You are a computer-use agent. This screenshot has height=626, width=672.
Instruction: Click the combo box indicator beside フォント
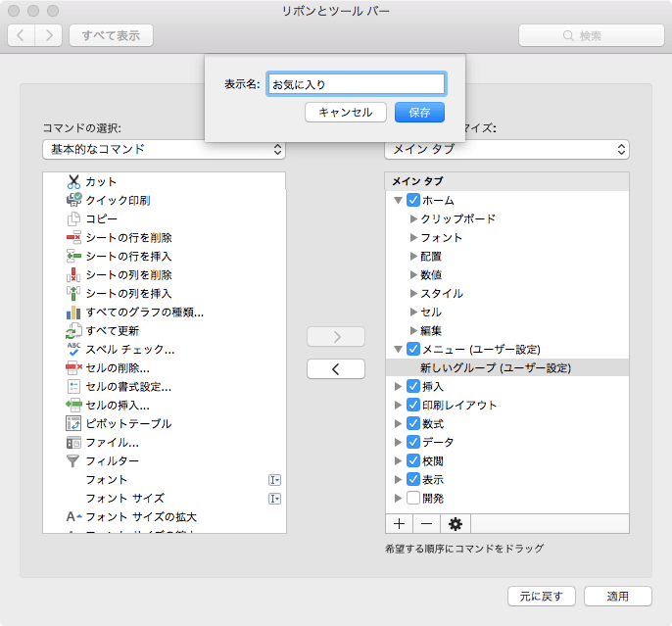(x=274, y=480)
